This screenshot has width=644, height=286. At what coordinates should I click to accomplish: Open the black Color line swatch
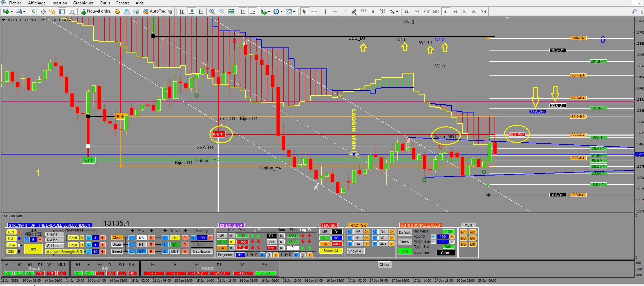(445, 253)
